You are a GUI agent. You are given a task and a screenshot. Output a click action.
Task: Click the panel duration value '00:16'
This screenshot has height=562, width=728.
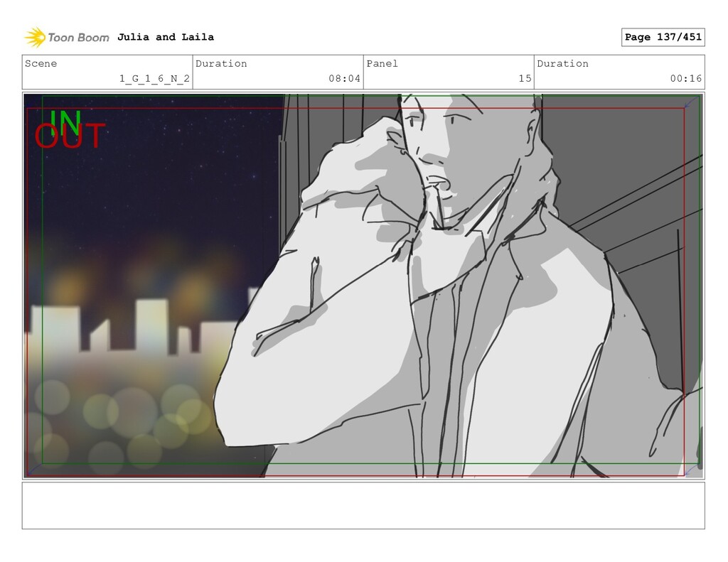coord(685,78)
